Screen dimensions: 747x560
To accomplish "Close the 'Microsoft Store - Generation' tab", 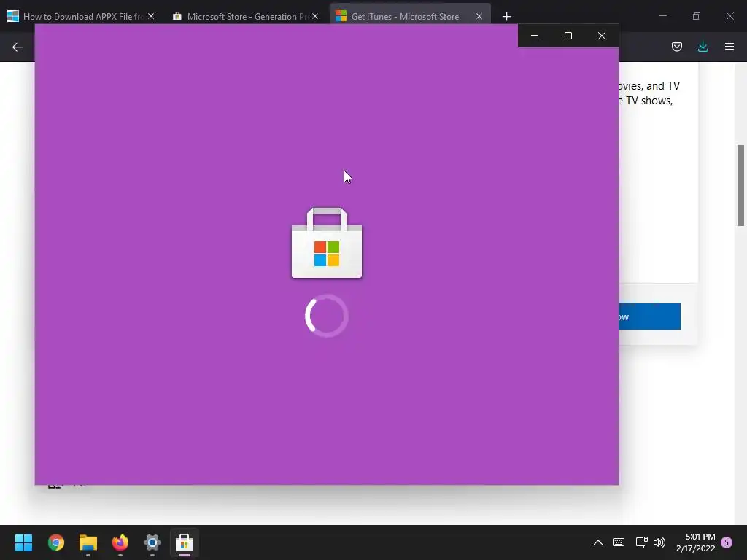I will click(315, 16).
